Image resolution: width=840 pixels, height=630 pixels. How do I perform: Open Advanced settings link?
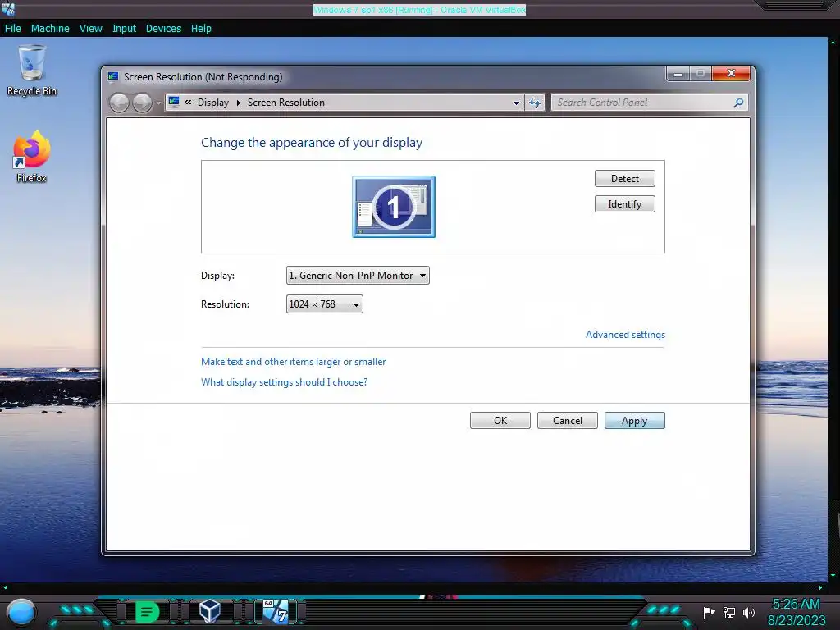[625, 335]
